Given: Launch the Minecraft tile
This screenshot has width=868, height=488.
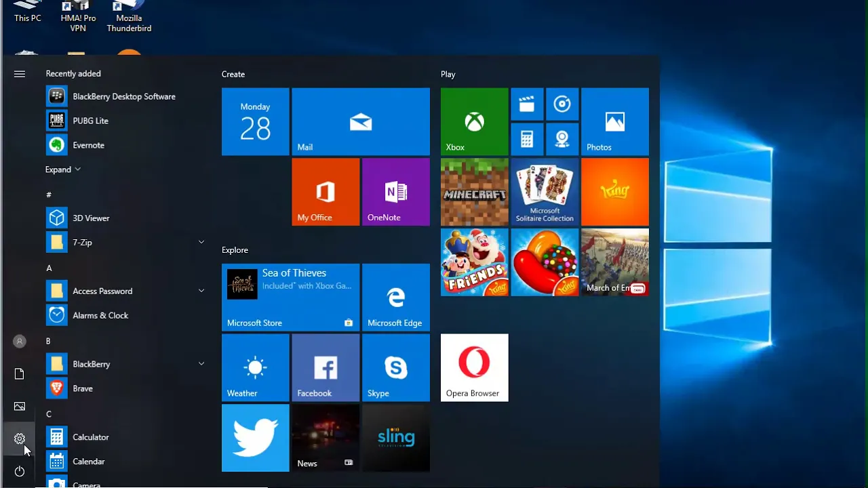Looking at the screenshot, I should pyautogui.click(x=475, y=192).
